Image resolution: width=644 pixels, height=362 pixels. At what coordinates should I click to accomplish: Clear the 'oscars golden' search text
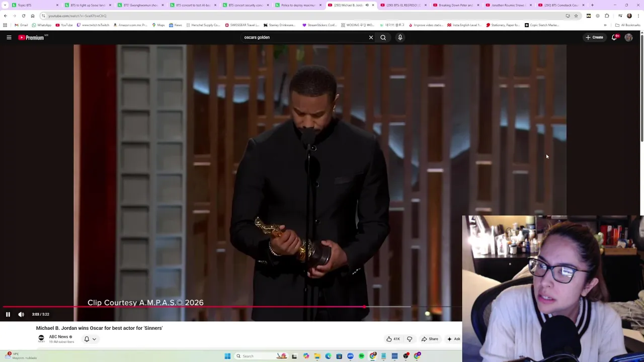pos(371,37)
